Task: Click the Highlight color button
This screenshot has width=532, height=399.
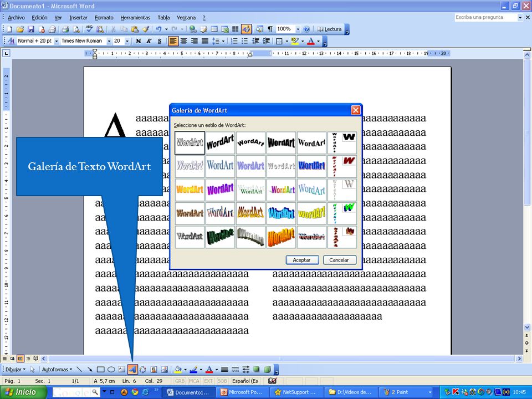Action: [295, 42]
